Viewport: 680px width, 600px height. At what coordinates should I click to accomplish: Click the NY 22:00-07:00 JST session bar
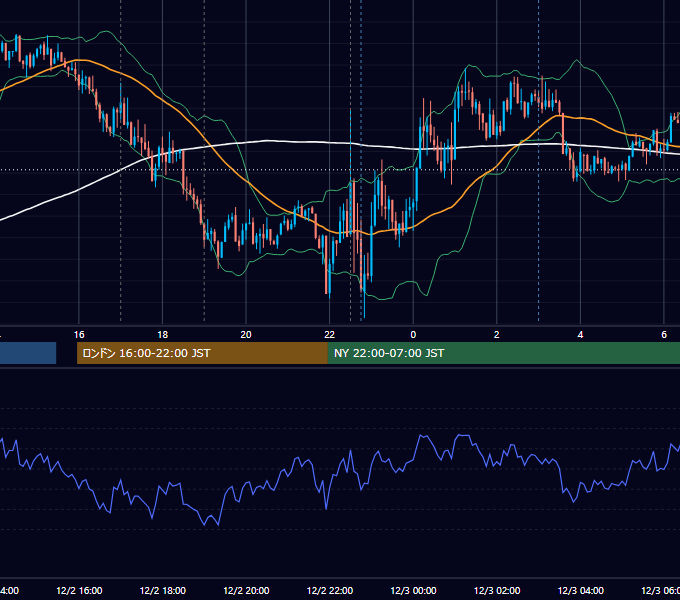(x=503, y=353)
